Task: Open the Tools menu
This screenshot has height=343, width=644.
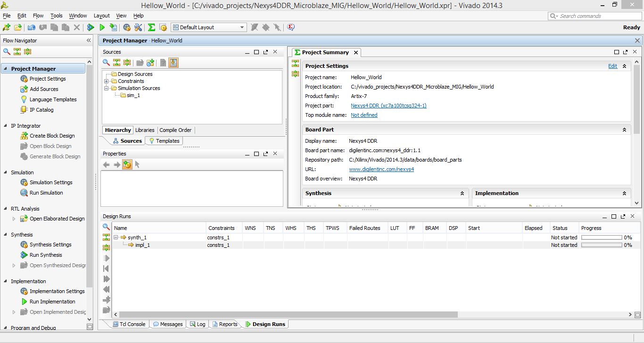Action: [x=57, y=16]
